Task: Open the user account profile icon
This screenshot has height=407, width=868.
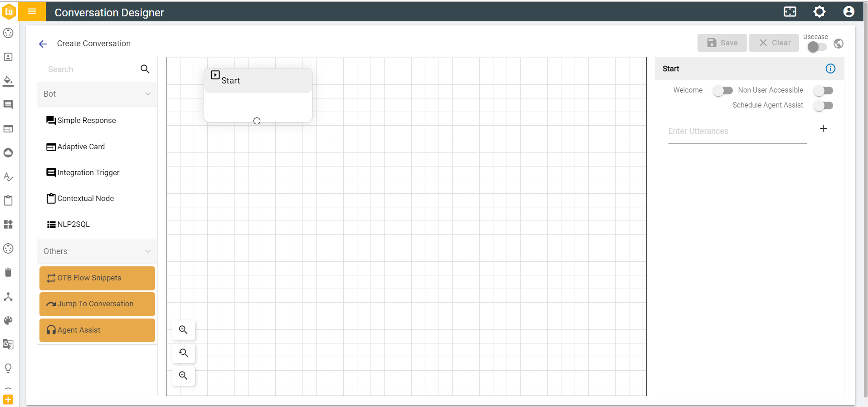Action: 849,12
